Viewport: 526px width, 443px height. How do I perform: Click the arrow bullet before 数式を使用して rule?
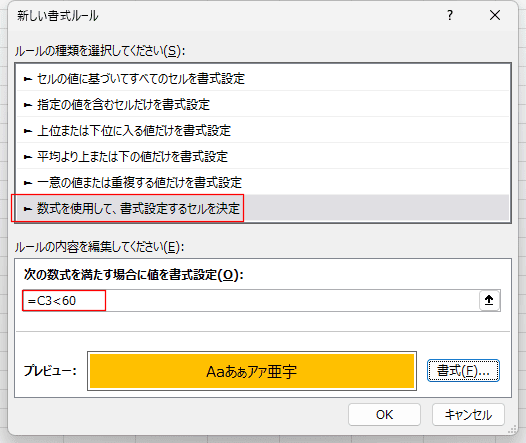[x=28, y=209]
